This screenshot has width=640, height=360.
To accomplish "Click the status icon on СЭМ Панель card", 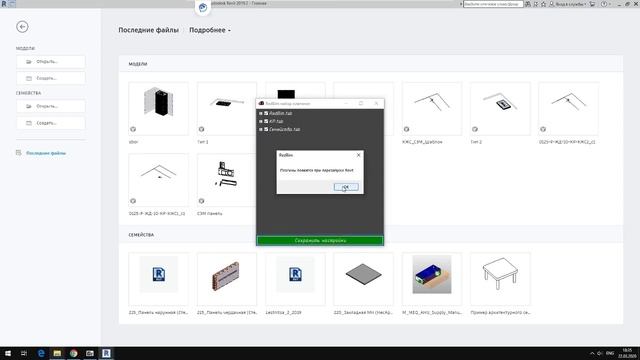I will click(201, 201).
